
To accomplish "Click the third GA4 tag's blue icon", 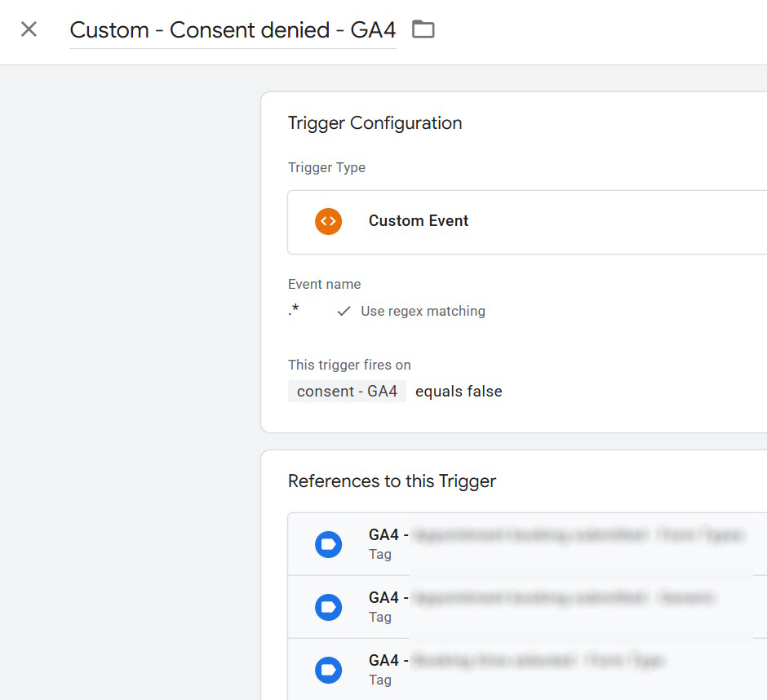I will point(328,670).
